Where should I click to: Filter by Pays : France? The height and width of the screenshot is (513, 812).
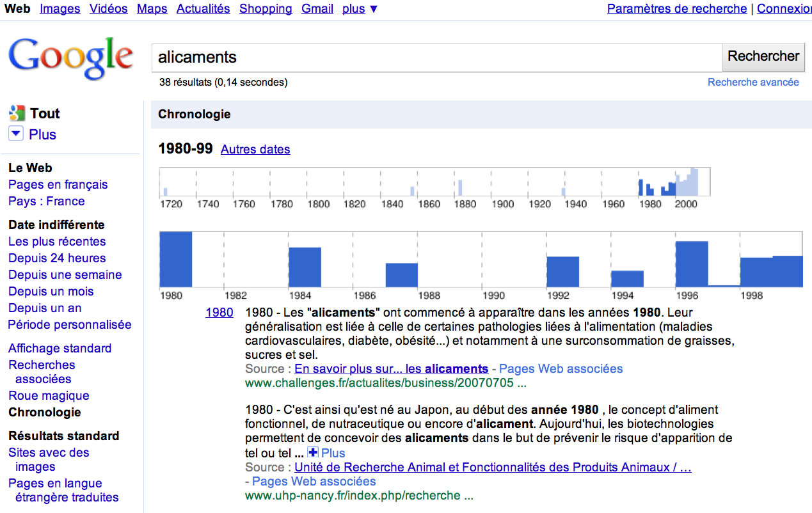click(47, 201)
